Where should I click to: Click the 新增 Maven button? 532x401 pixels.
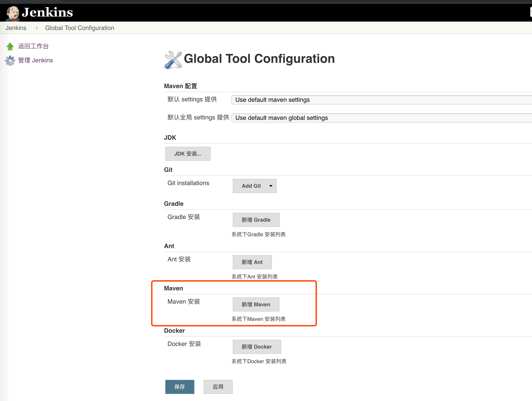(x=256, y=304)
